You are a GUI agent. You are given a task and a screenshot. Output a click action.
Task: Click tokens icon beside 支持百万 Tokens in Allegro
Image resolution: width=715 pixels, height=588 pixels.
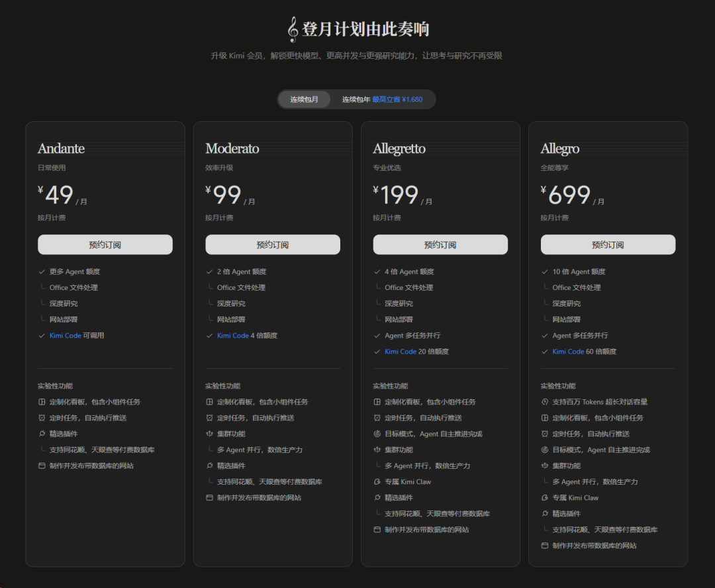click(544, 402)
